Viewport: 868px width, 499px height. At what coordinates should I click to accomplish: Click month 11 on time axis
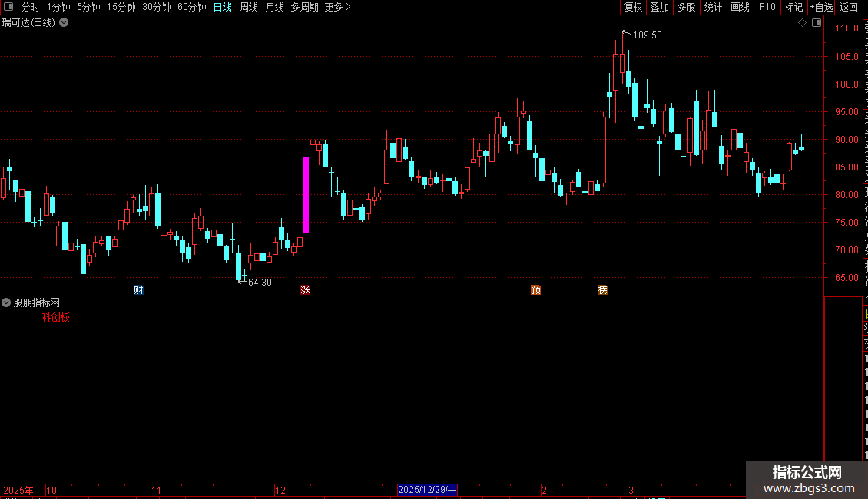[x=156, y=490]
